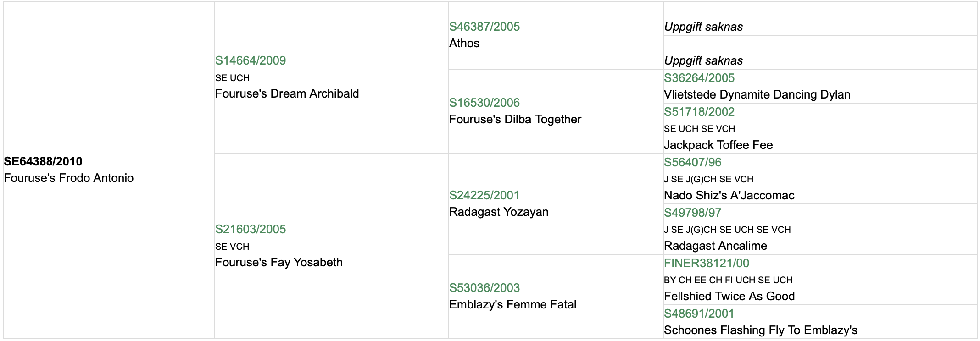
Task: Click Fouruse's Fay Yosabeth name text
Action: pos(279,262)
